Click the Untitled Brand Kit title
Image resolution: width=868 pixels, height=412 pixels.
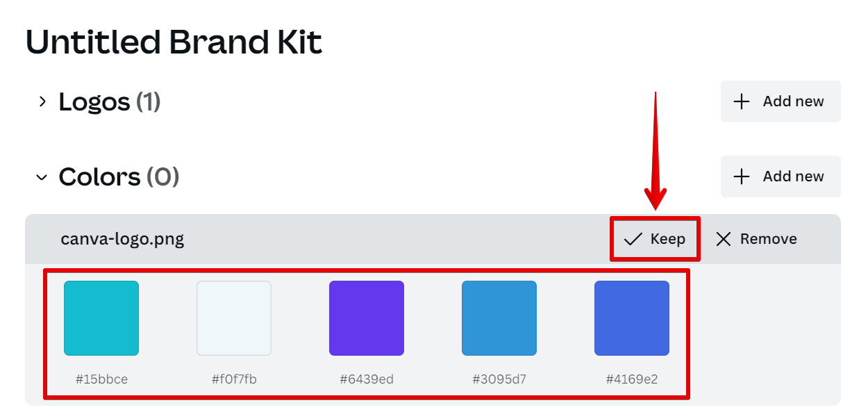[x=174, y=42]
